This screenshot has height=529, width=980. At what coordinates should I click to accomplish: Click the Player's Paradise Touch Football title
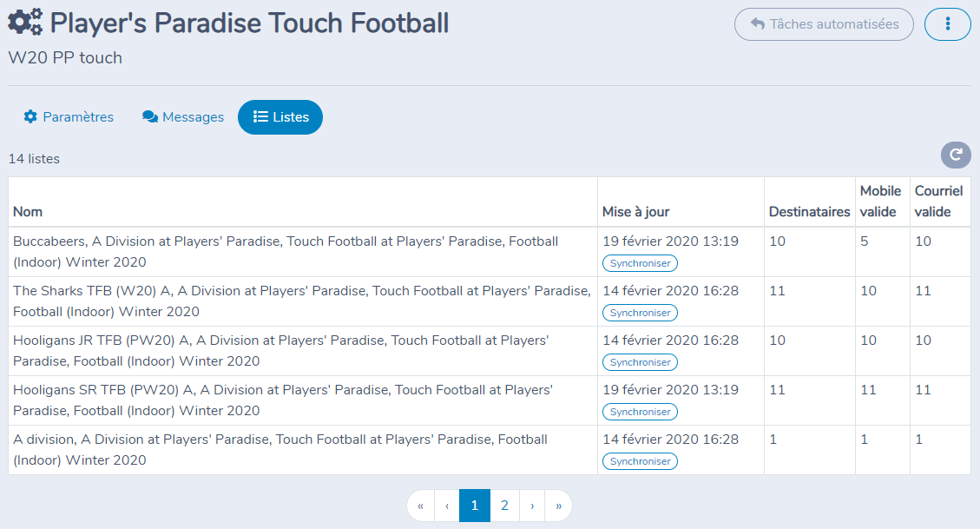coord(249,23)
